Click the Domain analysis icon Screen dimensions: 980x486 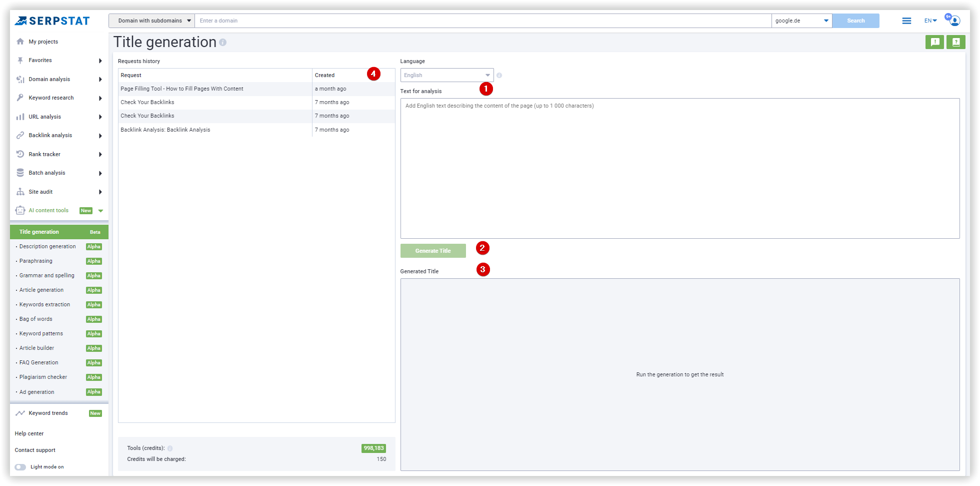(x=20, y=79)
